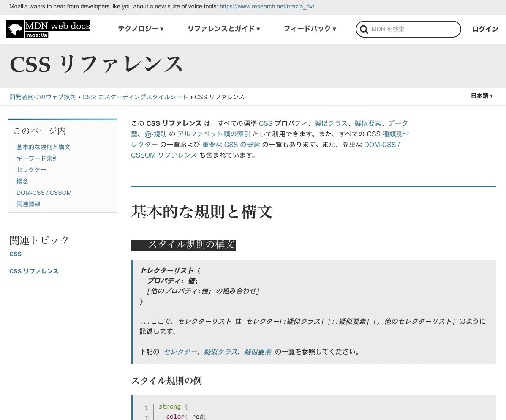The image size is (506, 420).
Task: Click the セレクターリスト { syntax line
Action: pos(170,270)
